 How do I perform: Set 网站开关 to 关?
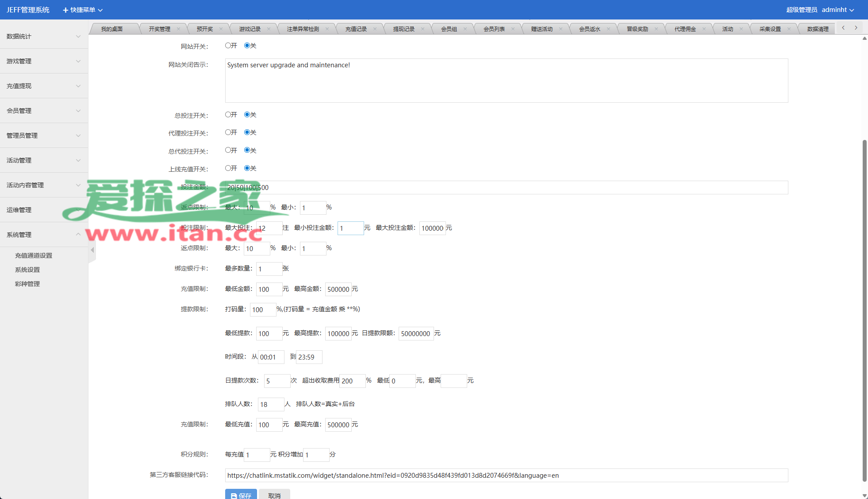click(x=247, y=45)
